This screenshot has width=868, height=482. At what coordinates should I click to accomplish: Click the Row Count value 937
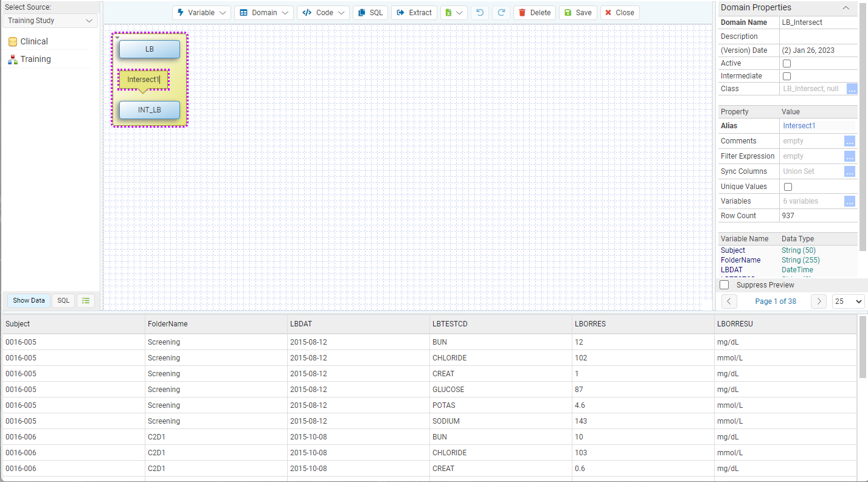788,216
